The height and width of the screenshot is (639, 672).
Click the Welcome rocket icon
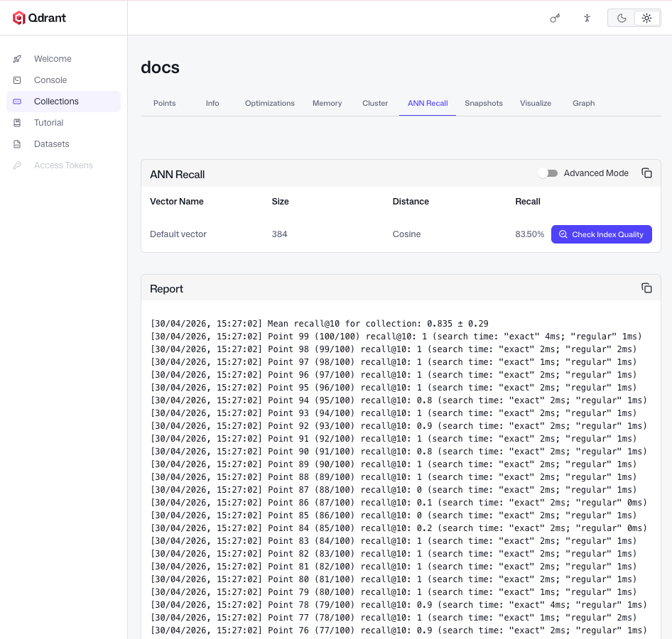tap(17, 59)
